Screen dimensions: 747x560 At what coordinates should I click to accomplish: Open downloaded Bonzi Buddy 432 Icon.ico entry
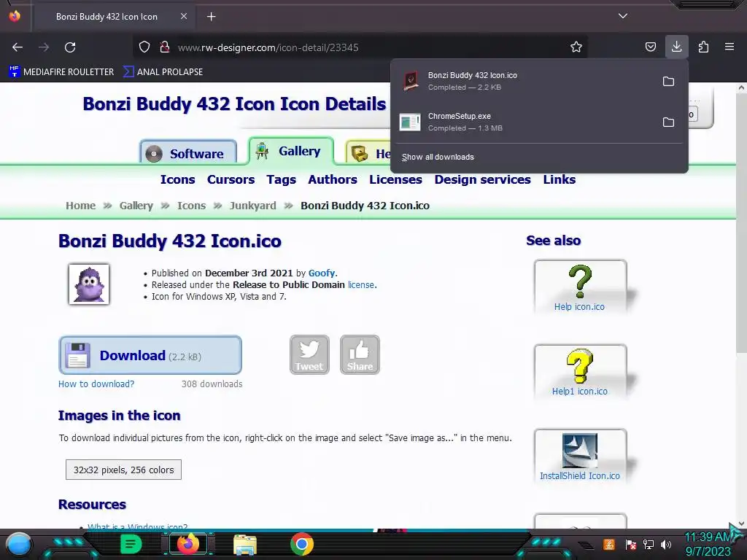tap(524, 81)
